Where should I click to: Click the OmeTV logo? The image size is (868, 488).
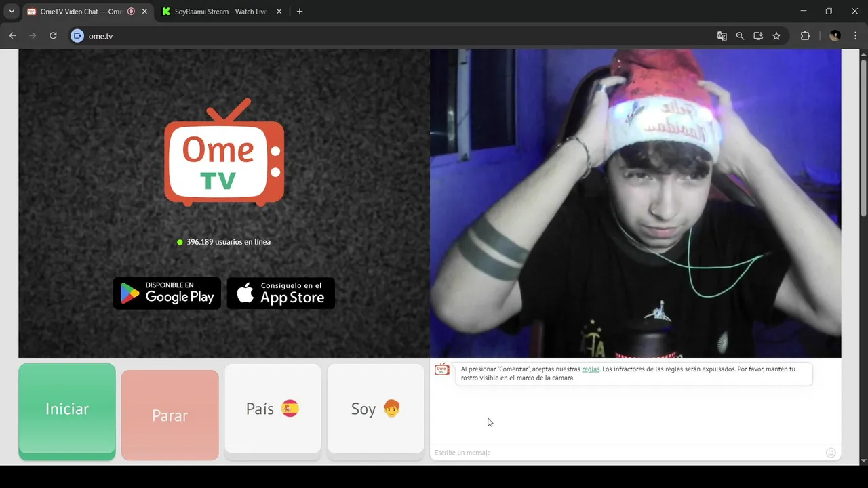(224, 152)
